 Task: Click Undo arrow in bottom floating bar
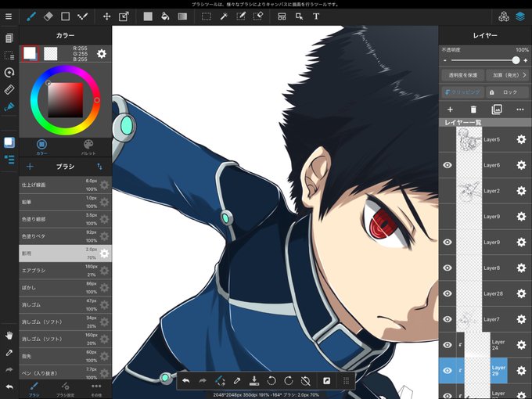pos(185,381)
